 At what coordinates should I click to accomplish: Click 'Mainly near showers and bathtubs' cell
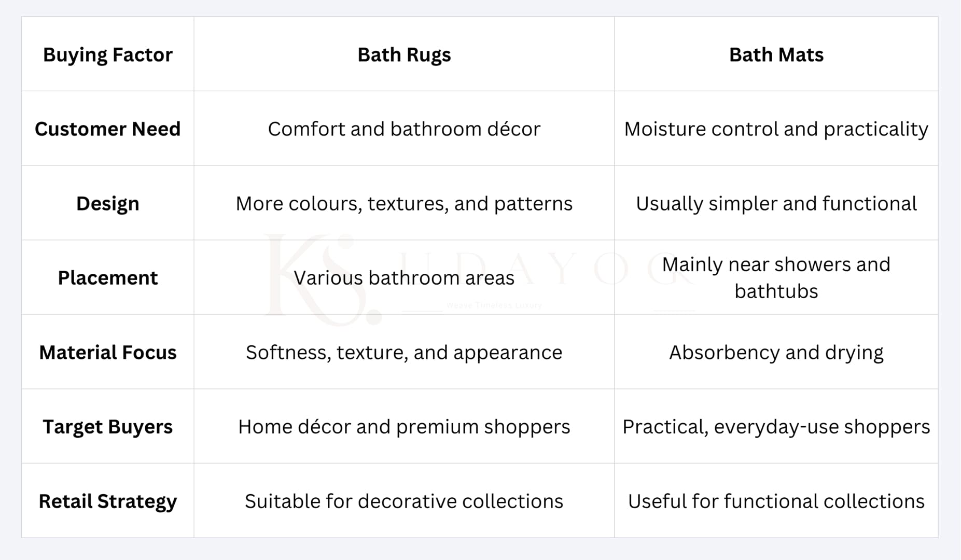pyautogui.click(x=776, y=277)
